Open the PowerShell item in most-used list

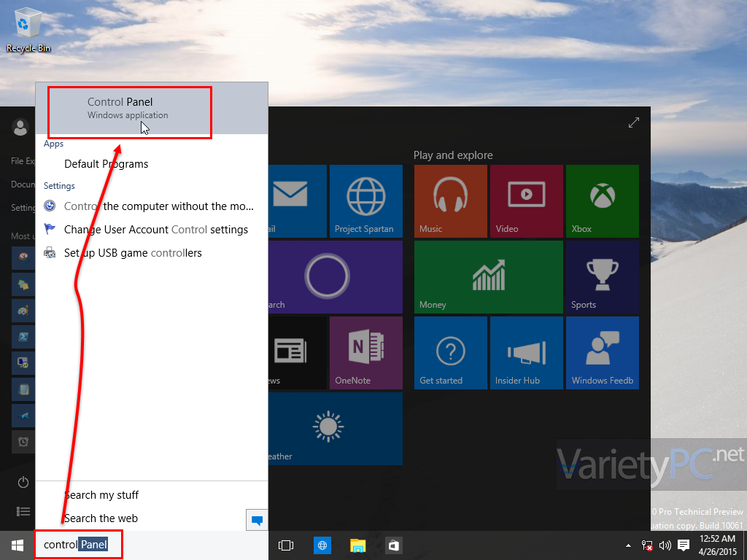coord(23,337)
